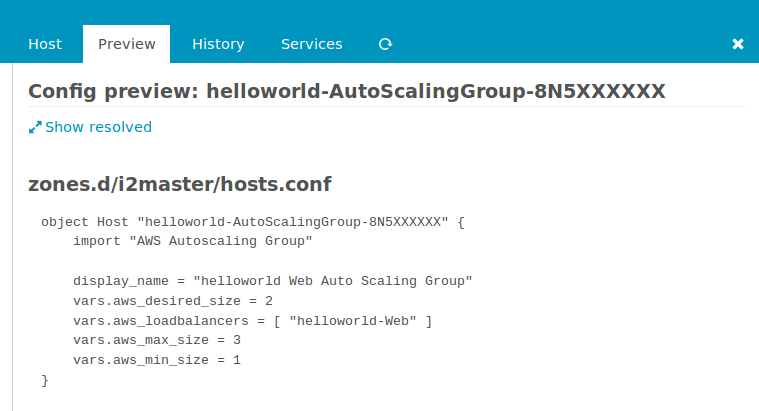Click the vars.aws_min_size = 1 line
This screenshot has width=759, height=411.
tap(157, 360)
